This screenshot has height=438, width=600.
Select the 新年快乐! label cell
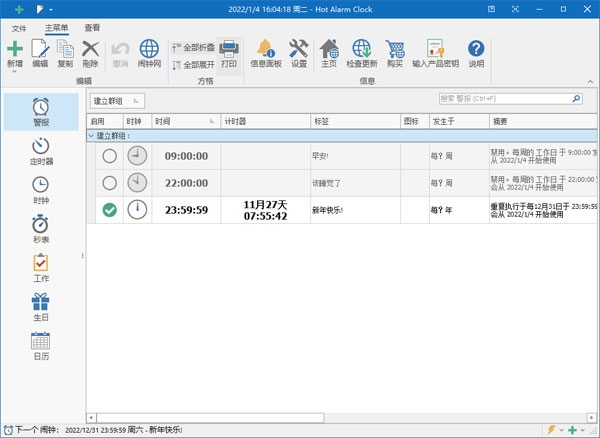[355, 210]
